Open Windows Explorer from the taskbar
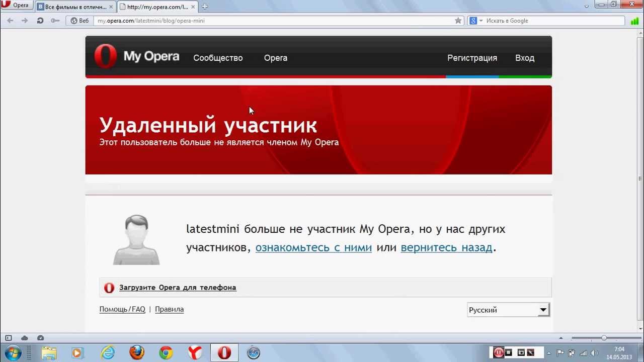The width and height of the screenshot is (644, 362). pyautogui.click(x=49, y=353)
